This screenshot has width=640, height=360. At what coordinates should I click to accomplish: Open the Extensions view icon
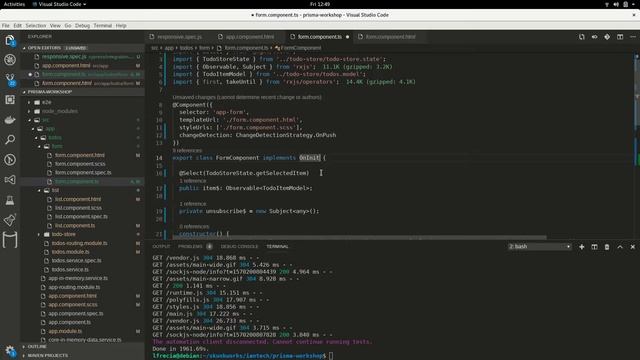[10, 100]
